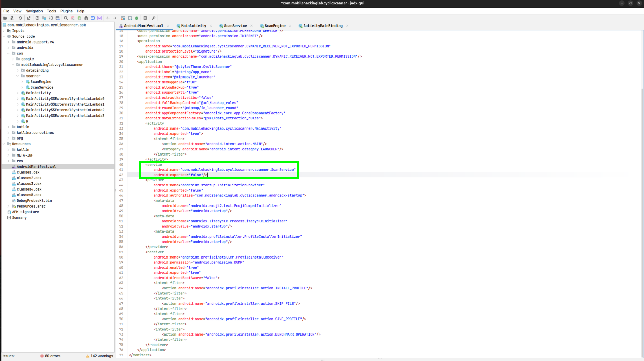Click the home (main activity) toolbar icon
Viewport: 644px width, 361px height.
pos(86,18)
